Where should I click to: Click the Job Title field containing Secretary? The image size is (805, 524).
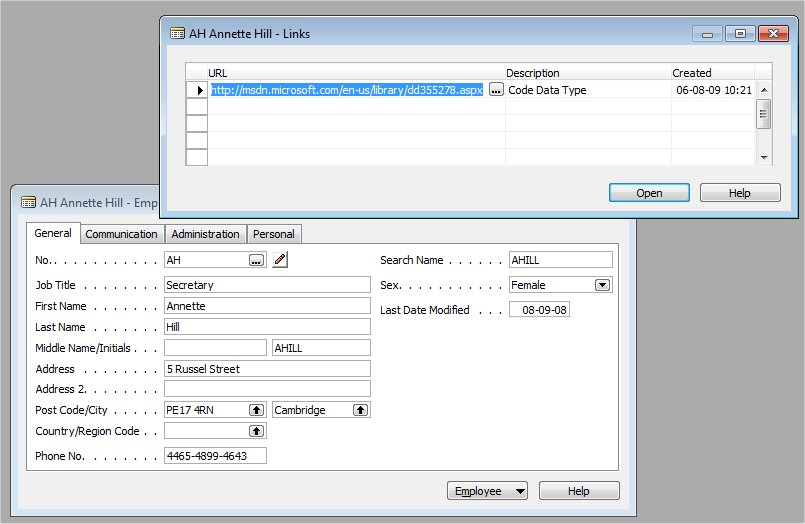pos(267,285)
